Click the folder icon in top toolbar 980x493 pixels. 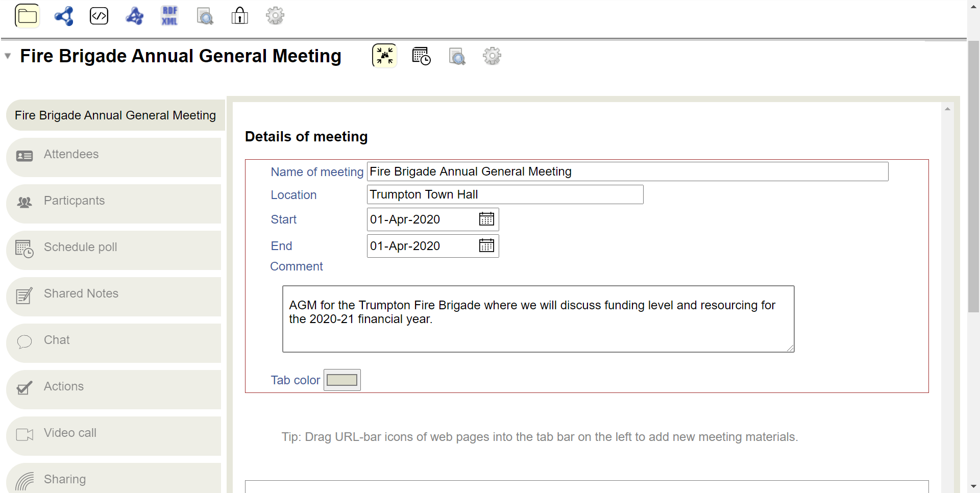(x=27, y=16)
